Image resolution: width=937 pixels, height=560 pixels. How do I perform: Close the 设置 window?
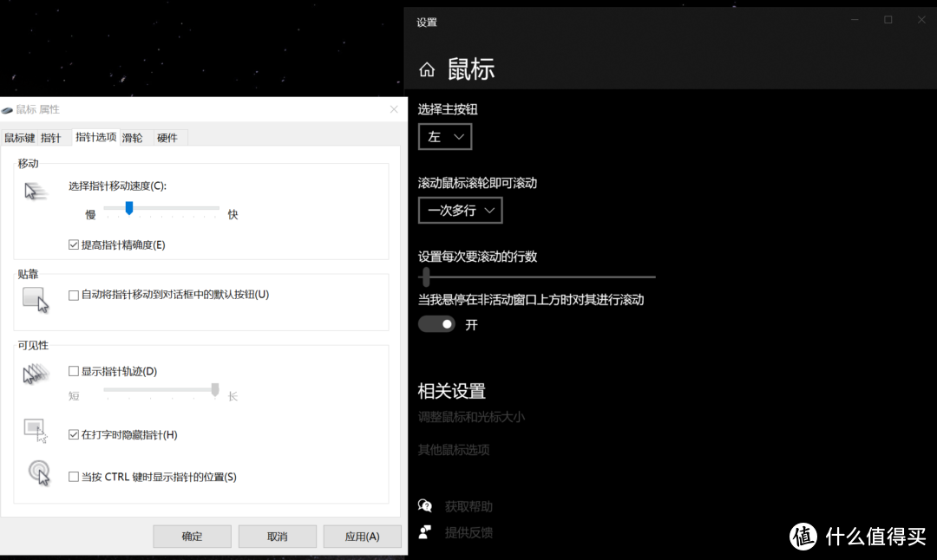[x=921, y=20]
